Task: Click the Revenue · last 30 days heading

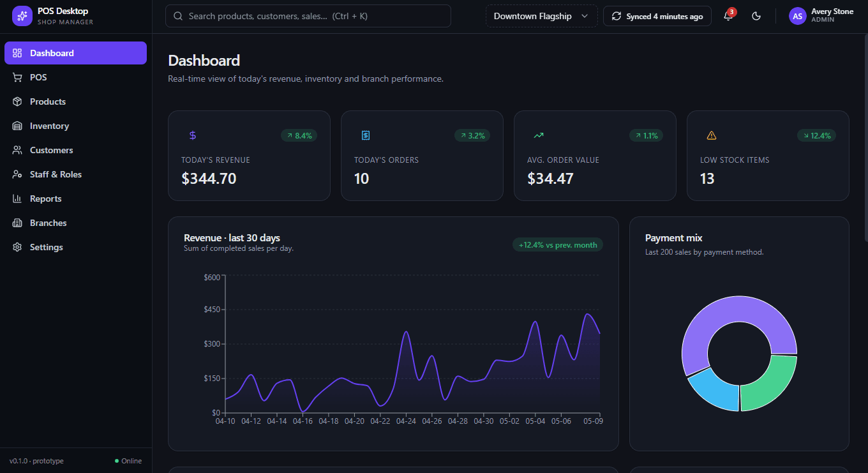Action: coord(232,237)
